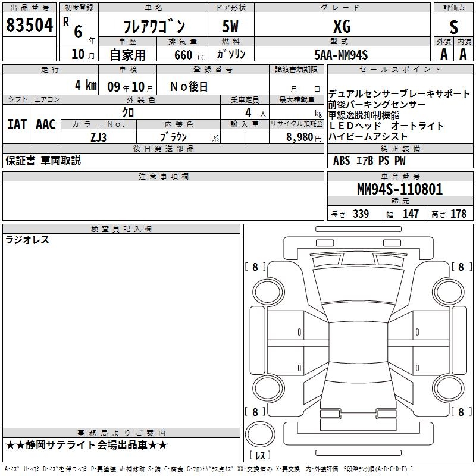476x476 pixels.
Task: Select 前後パーキングセンサー sales point
Action: click(x=377, y=105)
